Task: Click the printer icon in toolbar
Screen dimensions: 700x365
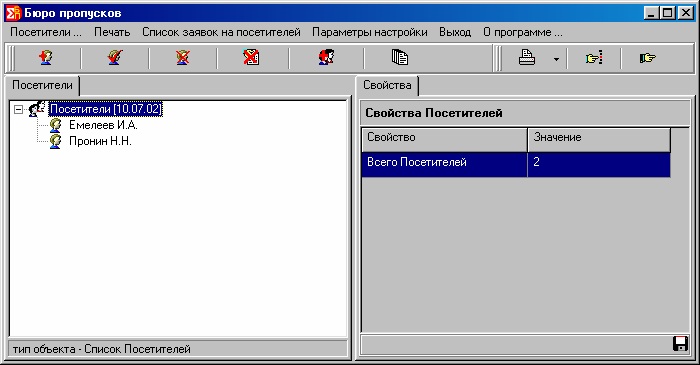Action: coord(527,58)
